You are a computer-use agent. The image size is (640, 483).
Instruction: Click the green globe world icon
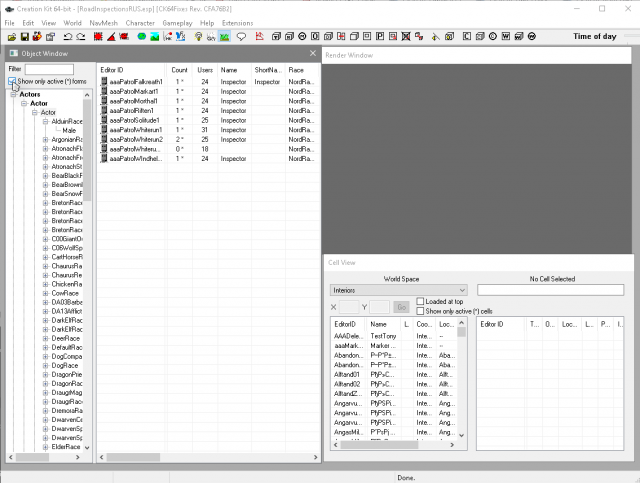142,37
